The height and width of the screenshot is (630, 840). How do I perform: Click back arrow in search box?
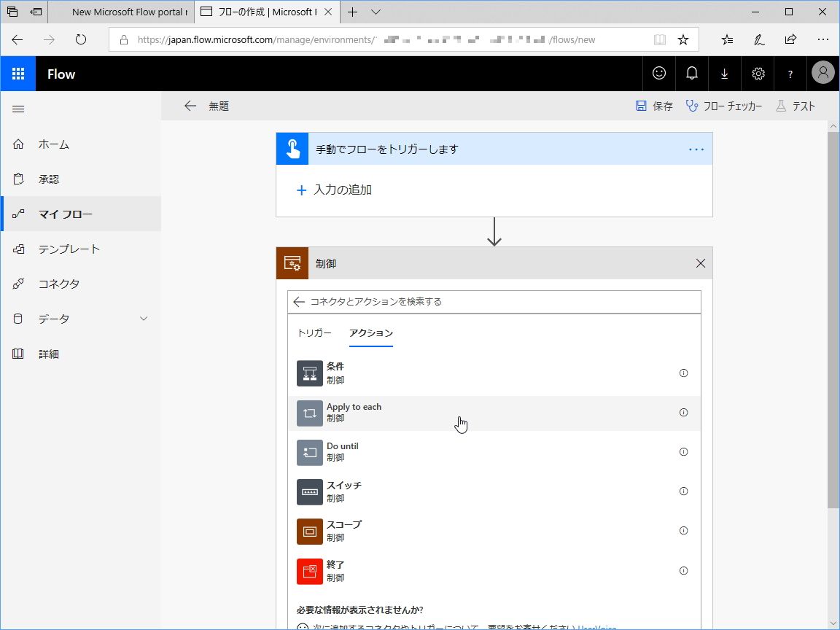pos(299,302)
